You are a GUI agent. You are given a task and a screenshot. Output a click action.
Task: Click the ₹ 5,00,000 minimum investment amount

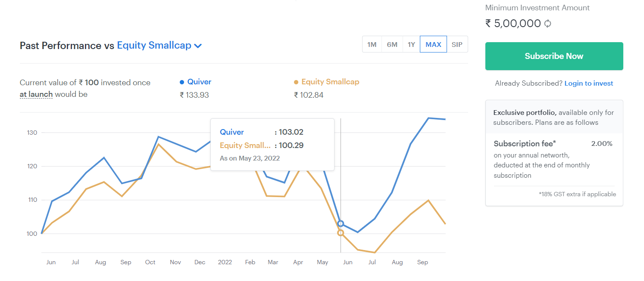click(x=513, y=23)
